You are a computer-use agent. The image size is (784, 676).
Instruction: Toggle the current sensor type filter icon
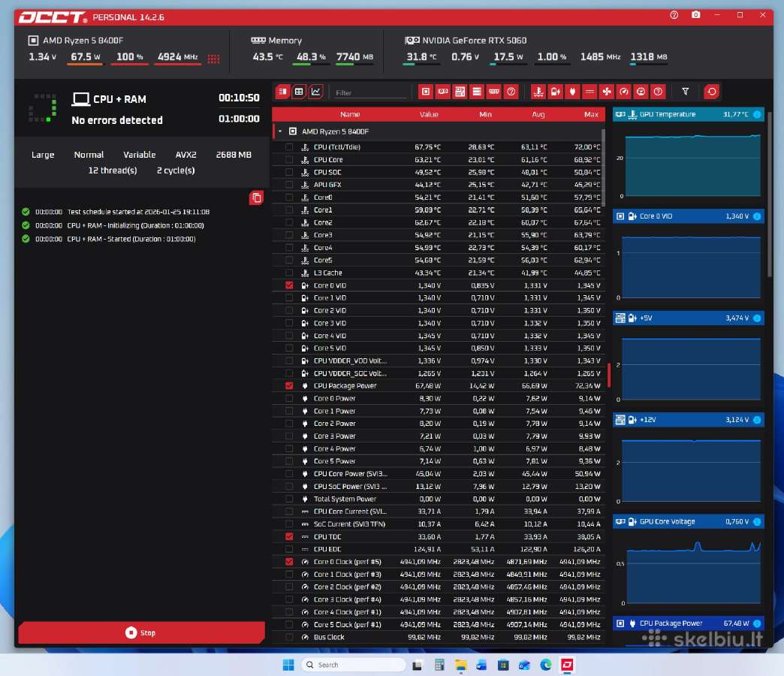[590, 92]
